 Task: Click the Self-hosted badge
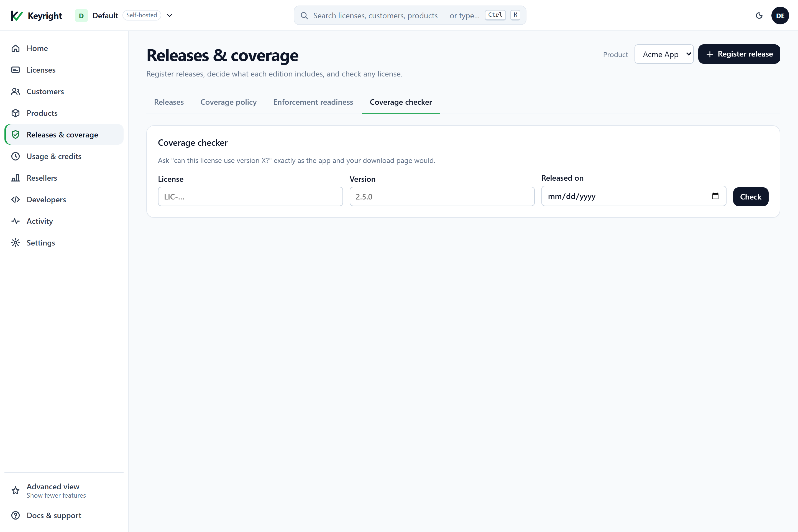[142, 15]
